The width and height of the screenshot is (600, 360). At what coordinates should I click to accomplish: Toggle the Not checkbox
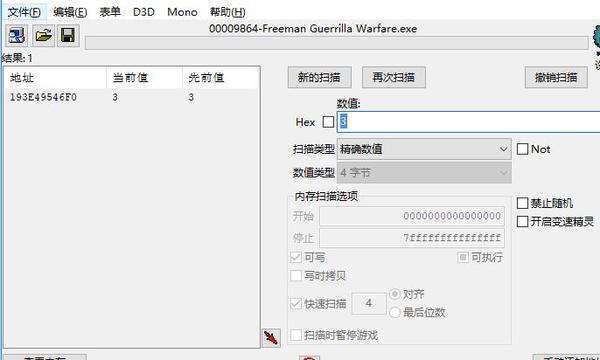(x=522, y=149)
